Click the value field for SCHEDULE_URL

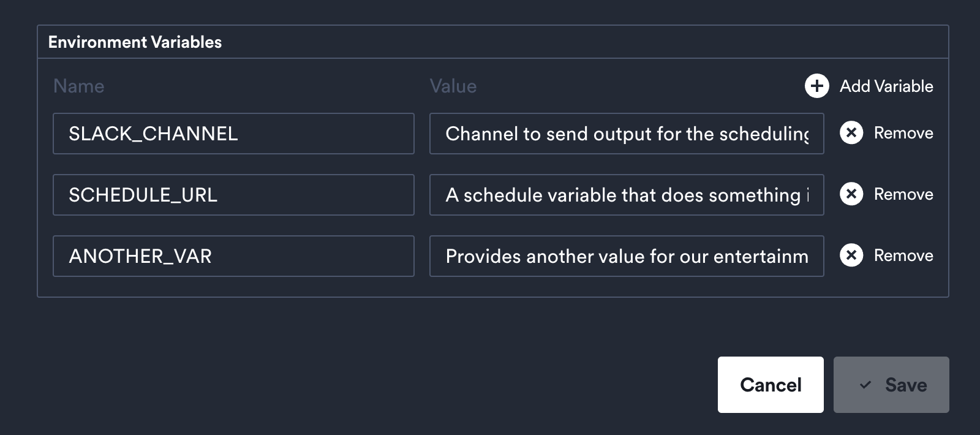(x=627, y=195)
